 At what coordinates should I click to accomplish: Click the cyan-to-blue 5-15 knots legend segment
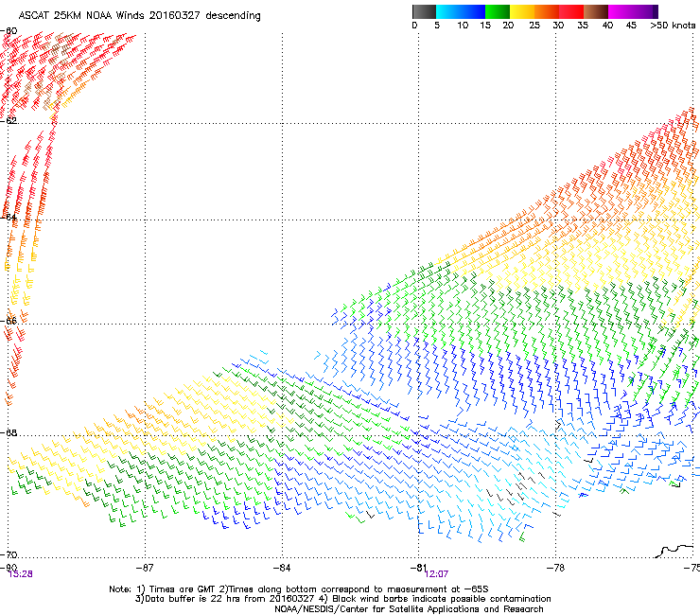(461, 11)
